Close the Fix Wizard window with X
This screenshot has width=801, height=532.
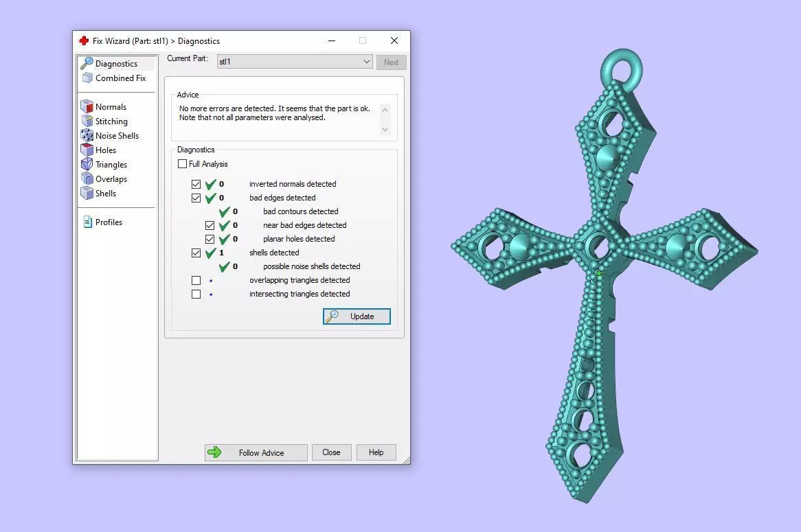394,41
